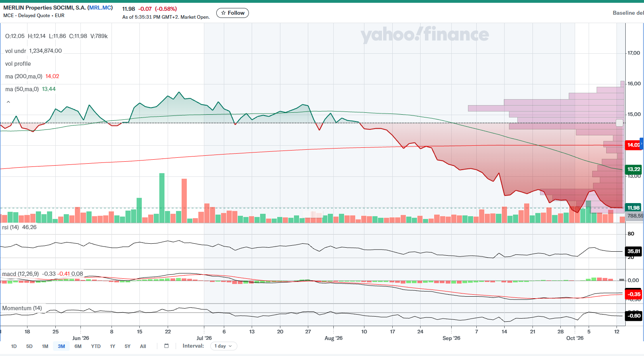Click the Follow star button

tap(233, 13)
